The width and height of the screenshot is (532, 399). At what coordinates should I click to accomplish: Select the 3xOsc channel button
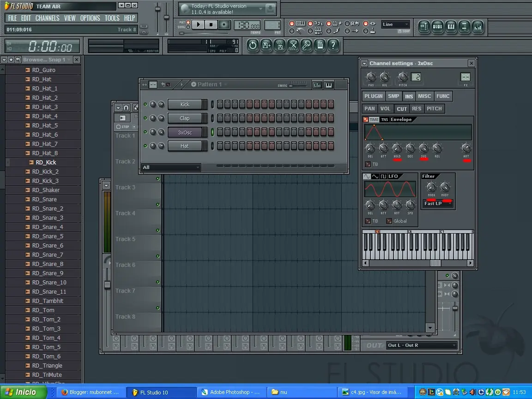pos(185,133)
